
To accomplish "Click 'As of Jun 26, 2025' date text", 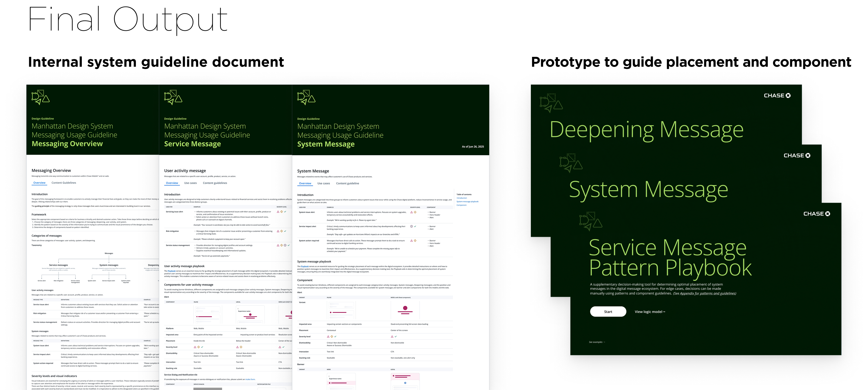I will tap(473, 147).
